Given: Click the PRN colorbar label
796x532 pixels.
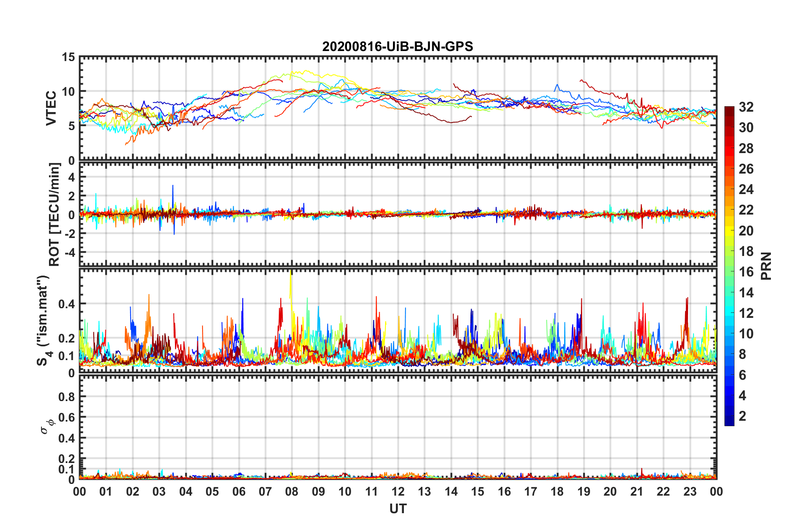Looking at the screenshot, I should coord(766,266).
